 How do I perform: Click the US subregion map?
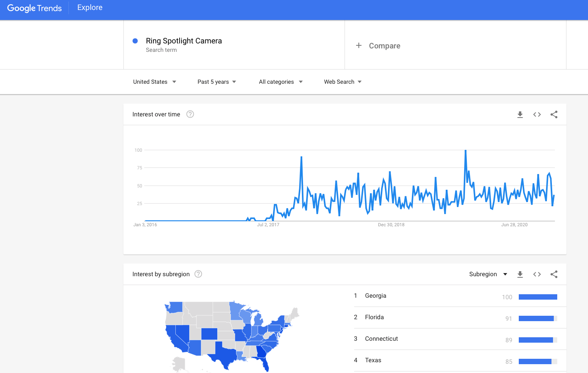[232, 337]
